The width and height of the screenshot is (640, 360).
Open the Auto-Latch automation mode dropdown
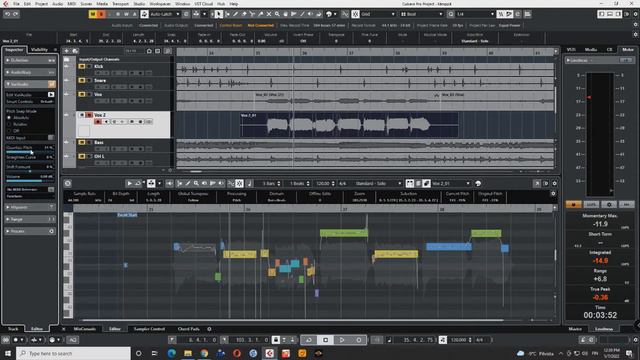[165, 14]
